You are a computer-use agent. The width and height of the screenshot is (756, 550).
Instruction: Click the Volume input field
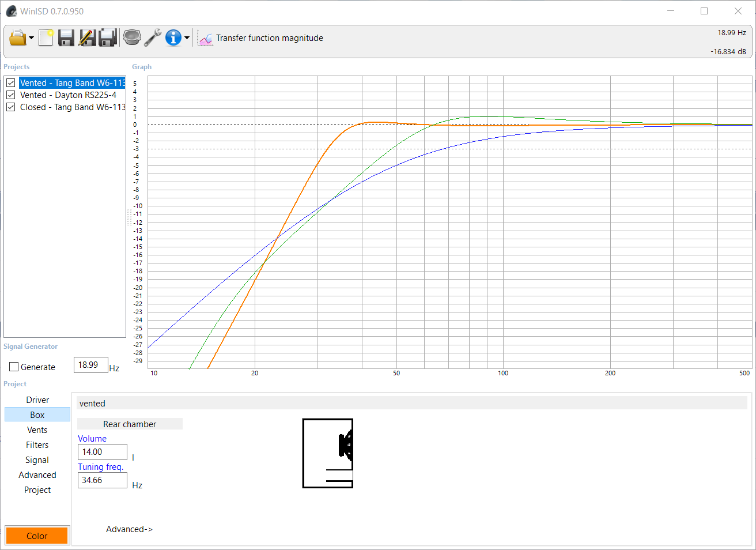103,452
